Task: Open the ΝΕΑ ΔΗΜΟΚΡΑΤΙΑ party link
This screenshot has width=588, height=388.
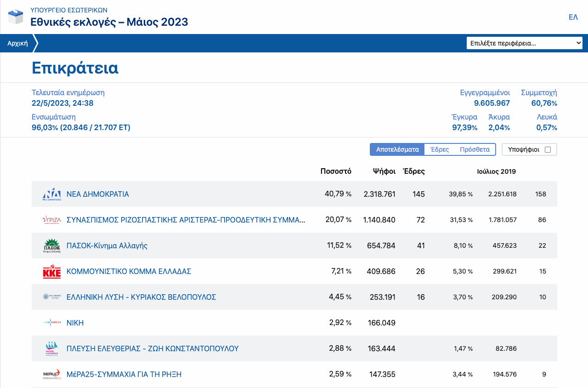Action: 98,194
